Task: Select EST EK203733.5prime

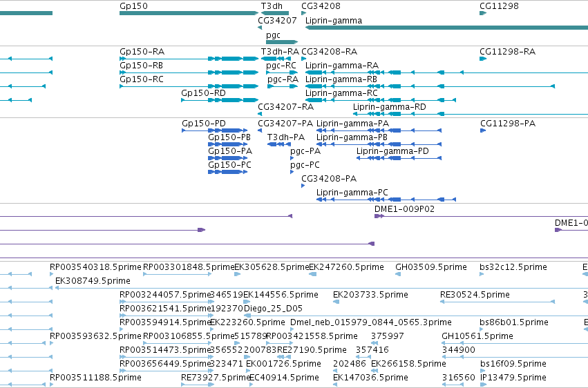Action: [x=336, y=302]
